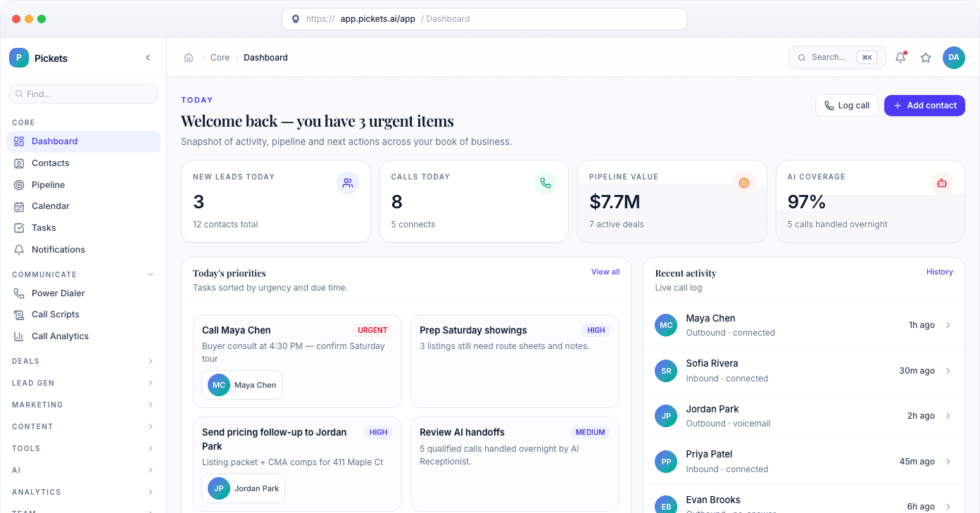
Task: Click the JP avatar in Recent activity
Action: click(666, 416)
